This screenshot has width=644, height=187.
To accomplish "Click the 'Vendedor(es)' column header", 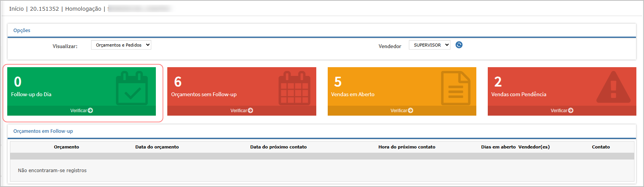I will (534, 147).
